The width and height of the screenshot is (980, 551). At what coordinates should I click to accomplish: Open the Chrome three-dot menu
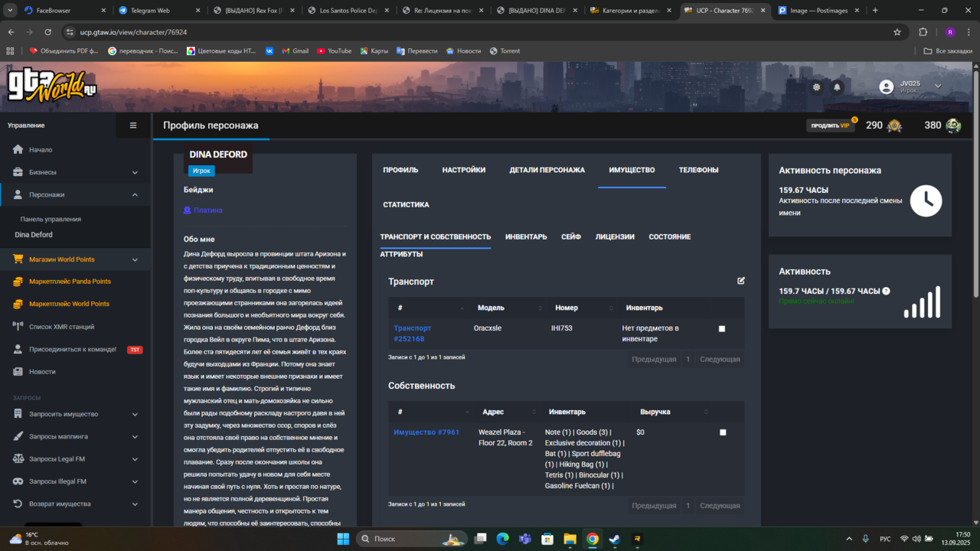(969, 32)
